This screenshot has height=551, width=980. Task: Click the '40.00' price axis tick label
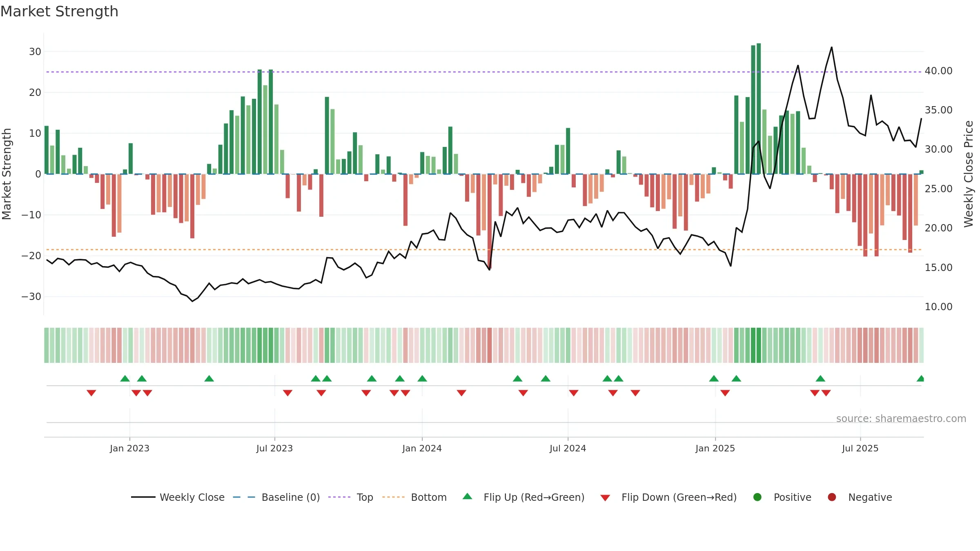tap(938, 71)
